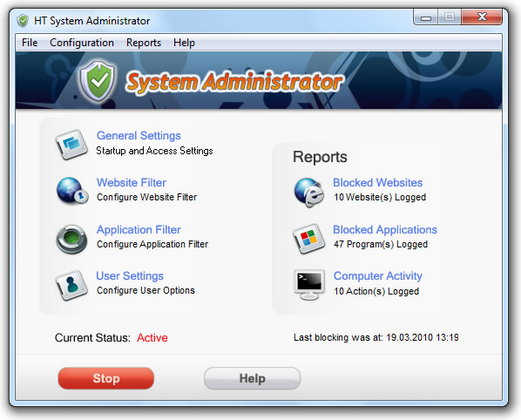Click the red 'Active' status text
This screenshot has height=420, width=521.
[152, 337]
